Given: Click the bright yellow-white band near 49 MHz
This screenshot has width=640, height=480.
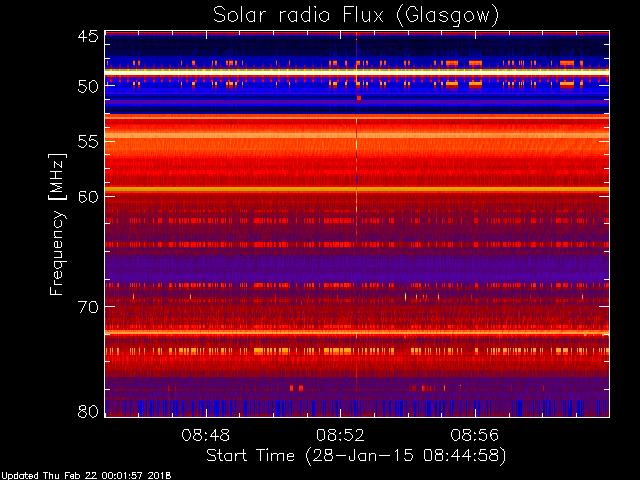Looking at the screenshot, I should click(x=357, y=72).
